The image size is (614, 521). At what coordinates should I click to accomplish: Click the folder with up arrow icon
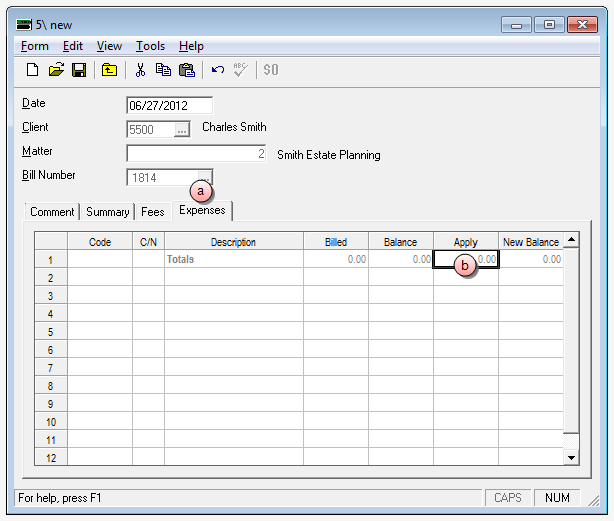click(109, 70)
